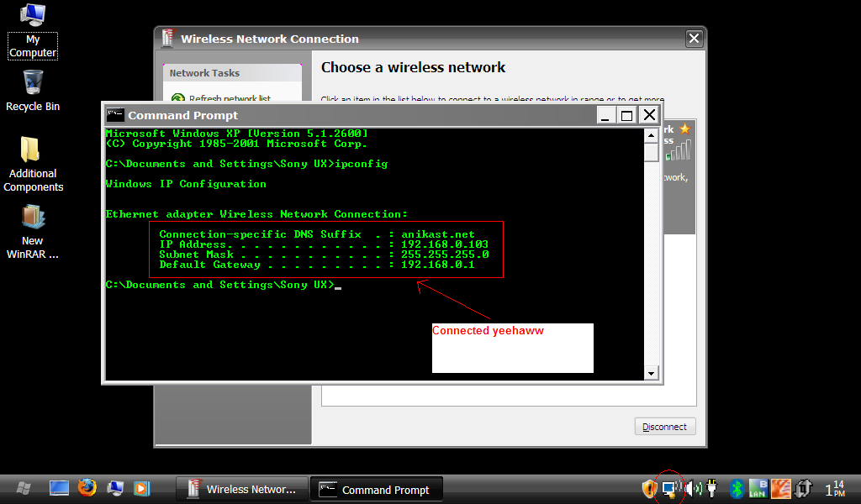Click Show Desktop quick launch icon
Image resolution: width=861 pixels, height=504 pixels.
tap(59, 488)
